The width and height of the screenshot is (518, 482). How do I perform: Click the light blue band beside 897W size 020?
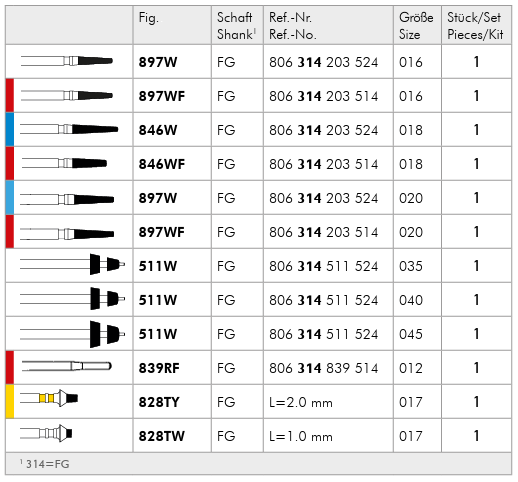[10, 197]
